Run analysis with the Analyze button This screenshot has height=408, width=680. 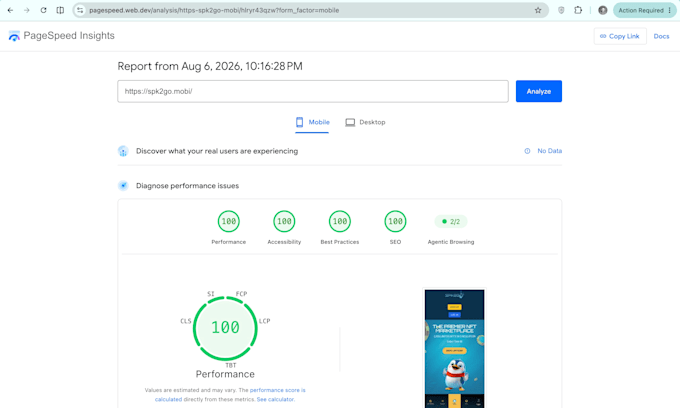[x=539, y=91]
